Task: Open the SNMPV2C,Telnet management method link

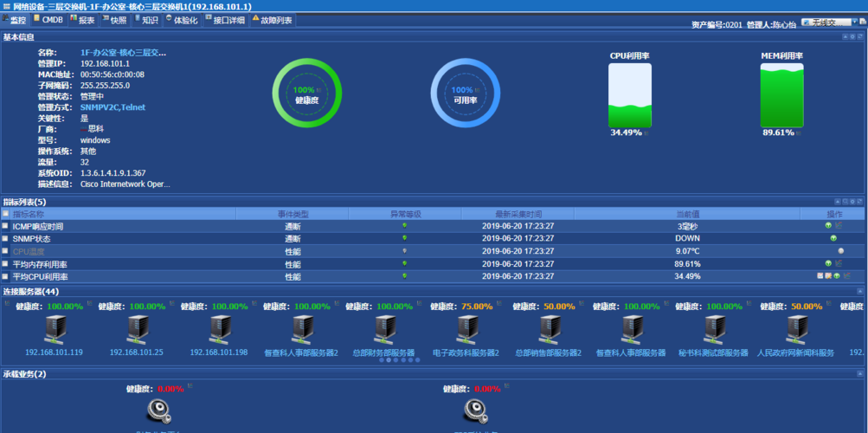Action: [113, 107]
